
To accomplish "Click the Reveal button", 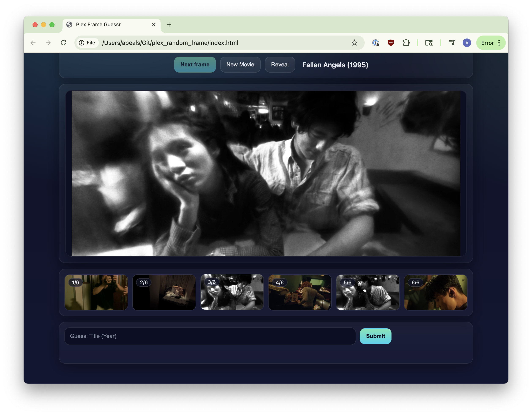I will coord(280,65).
